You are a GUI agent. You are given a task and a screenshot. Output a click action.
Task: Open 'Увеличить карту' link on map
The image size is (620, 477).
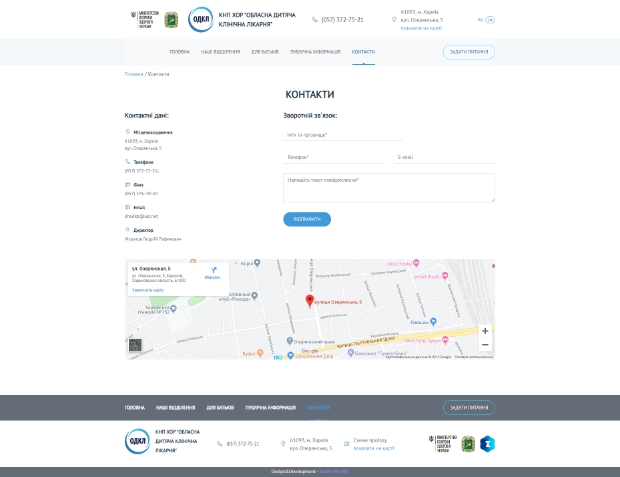[148, 290]
